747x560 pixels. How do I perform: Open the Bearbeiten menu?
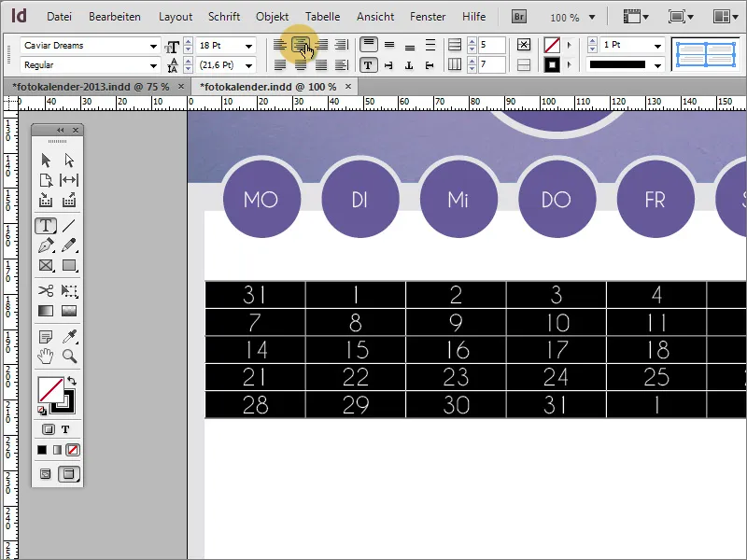pos(115,17)
